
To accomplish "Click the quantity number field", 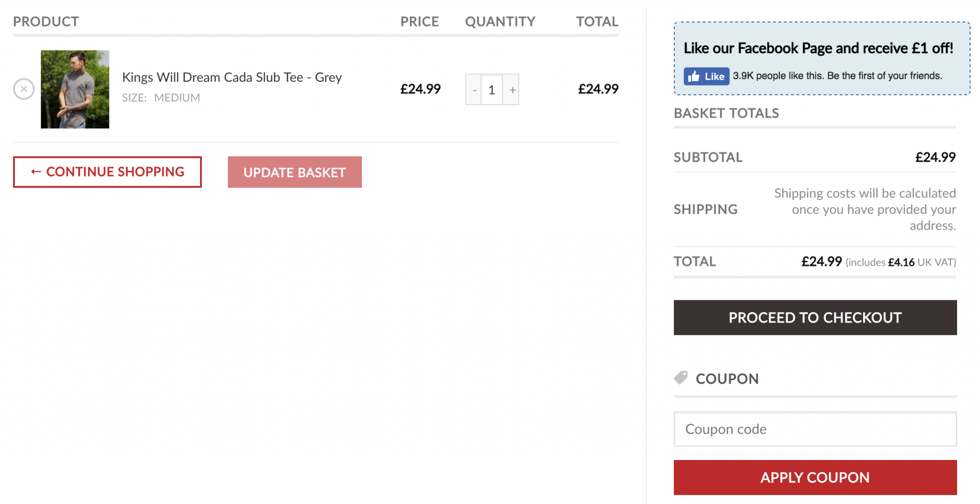I will click(491, 90).
